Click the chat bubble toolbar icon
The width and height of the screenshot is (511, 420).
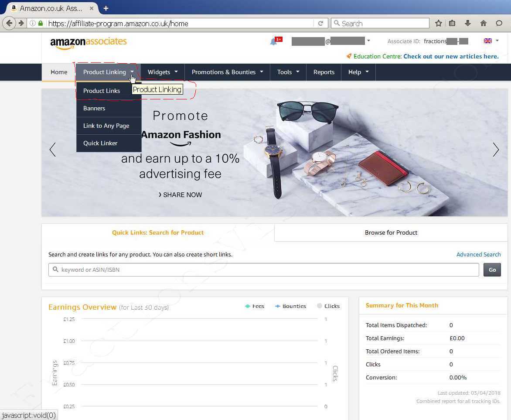tap(499, 23)
